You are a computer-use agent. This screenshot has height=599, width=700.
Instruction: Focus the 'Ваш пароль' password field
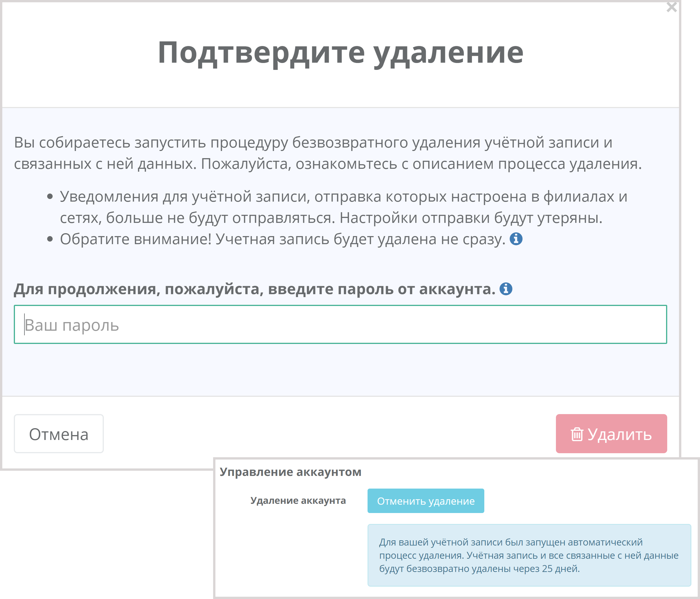340,324
